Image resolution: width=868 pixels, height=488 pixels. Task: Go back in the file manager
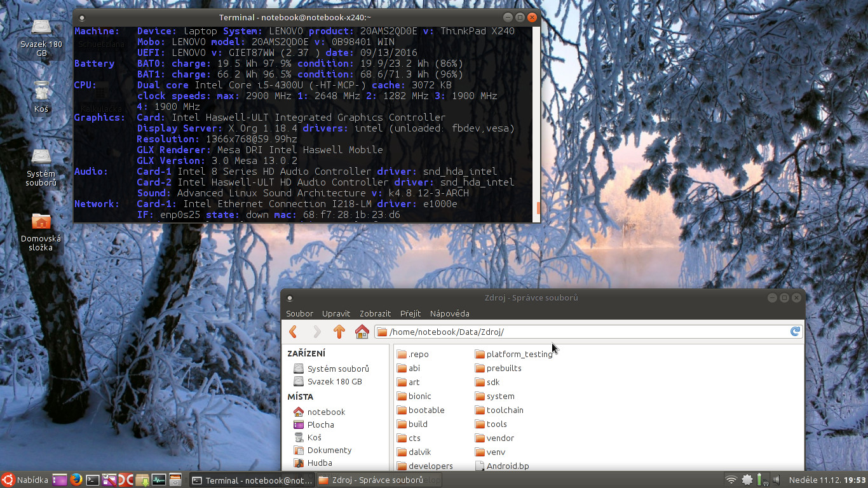[x=293, y=332]
